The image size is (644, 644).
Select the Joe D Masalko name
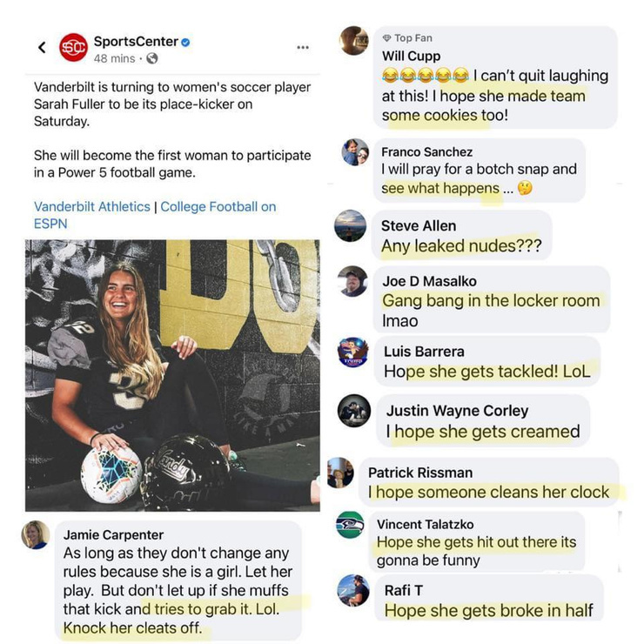pos(429,281)
